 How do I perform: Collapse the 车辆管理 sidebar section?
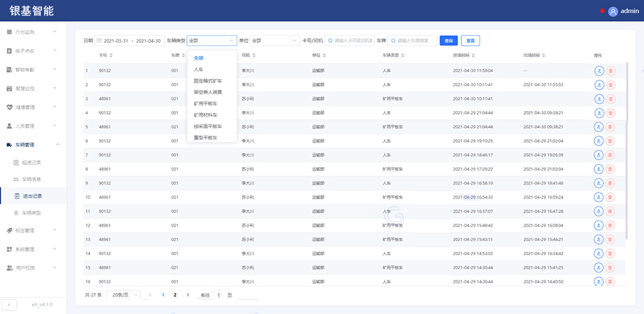pyautogui.click(x=33, y=145)
